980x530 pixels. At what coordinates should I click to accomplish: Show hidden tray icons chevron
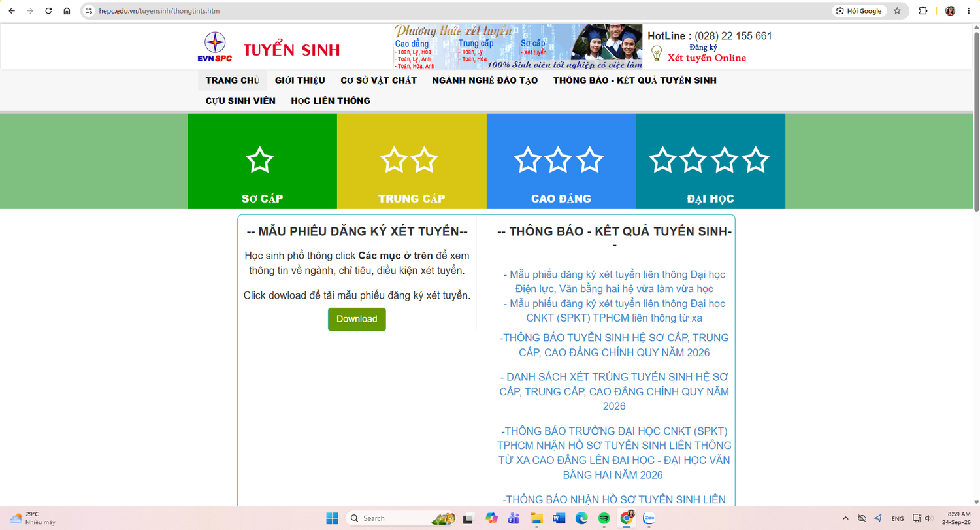pyautogui.click(x=845, y=518)
